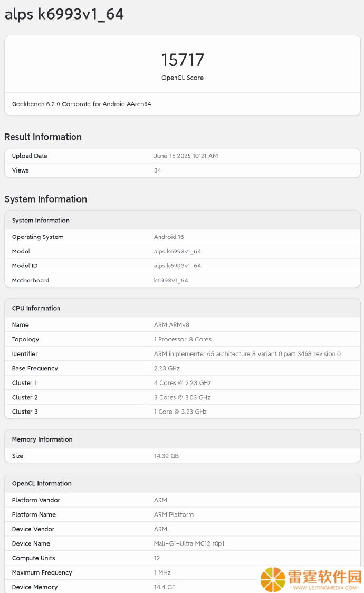The width and height of the screenshot is (364, 593).
Task: Select the upload date June 15 2025 10:21 AM
Action: coord(186,156)
